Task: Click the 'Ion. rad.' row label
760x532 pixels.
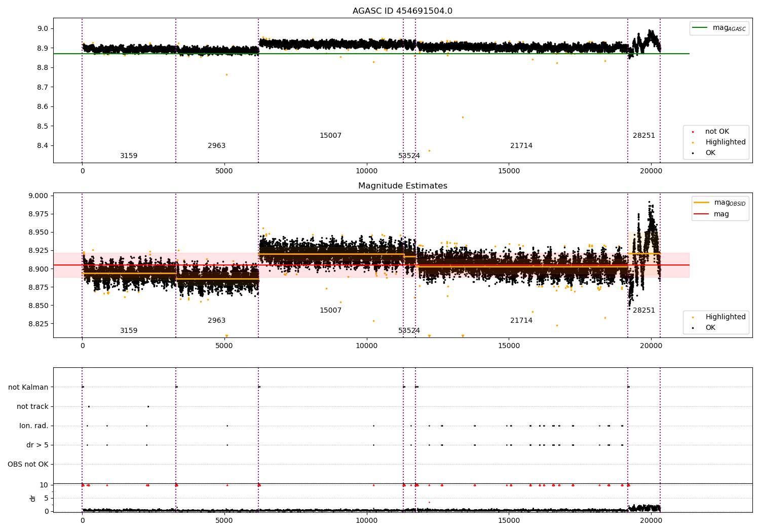Action: [34, 426]
